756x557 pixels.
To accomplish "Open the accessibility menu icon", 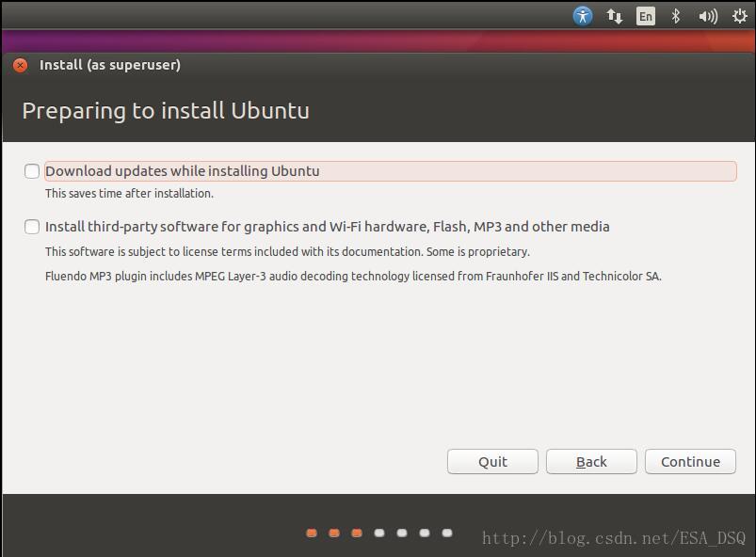I will tap(583, 16).
